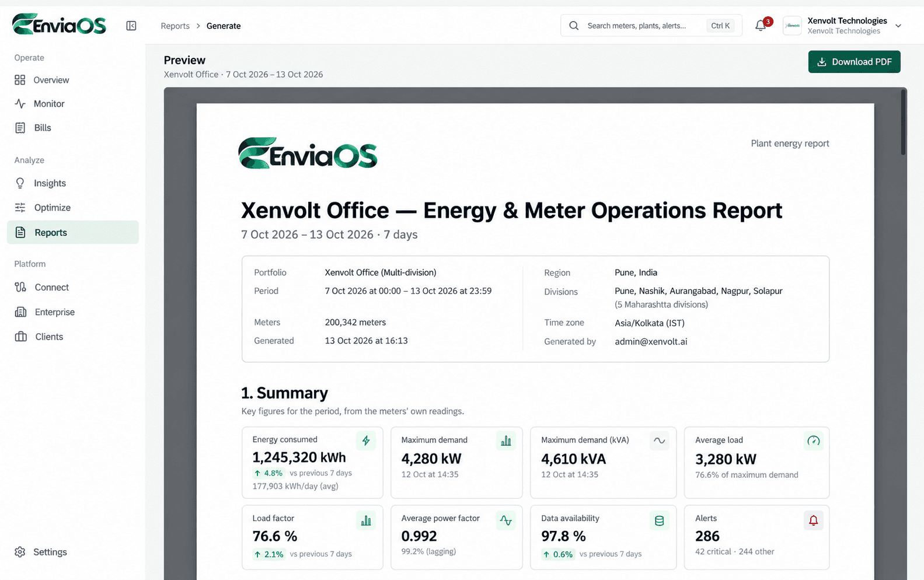924x580 pixels.
Task: Click the Connect icon in sidebar
Action: (x=20, y=287)
